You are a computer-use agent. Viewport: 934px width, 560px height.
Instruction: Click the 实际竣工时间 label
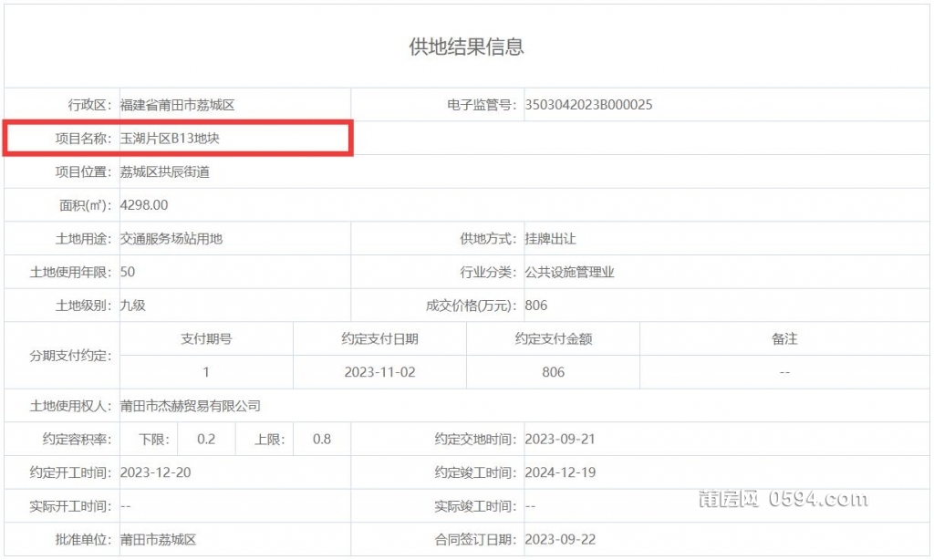pyautogui.click(x=475, y=506)
